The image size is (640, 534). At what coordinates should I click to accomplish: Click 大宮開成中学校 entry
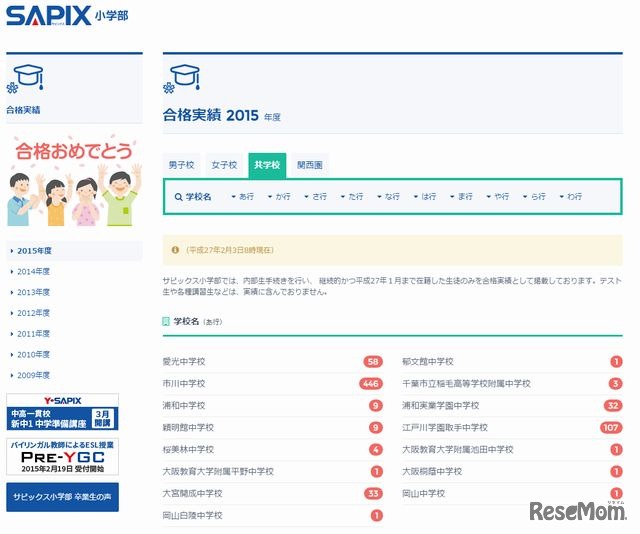point(192,494)
